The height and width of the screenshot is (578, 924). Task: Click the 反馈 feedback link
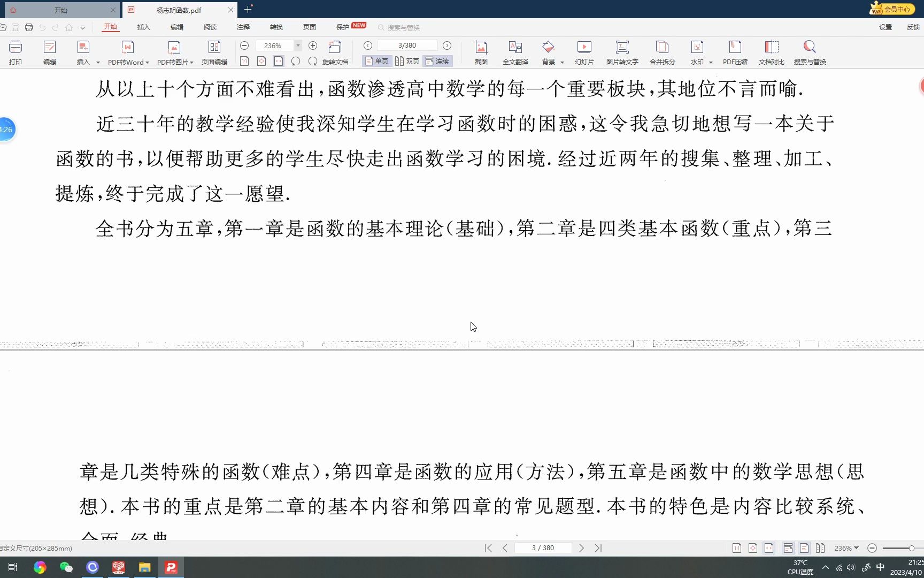click(x=913, y=27)
